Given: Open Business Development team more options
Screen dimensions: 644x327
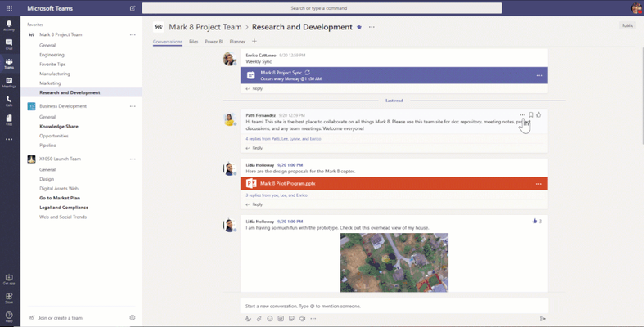Looking at the screenshot, I should (x=133, y=106).
